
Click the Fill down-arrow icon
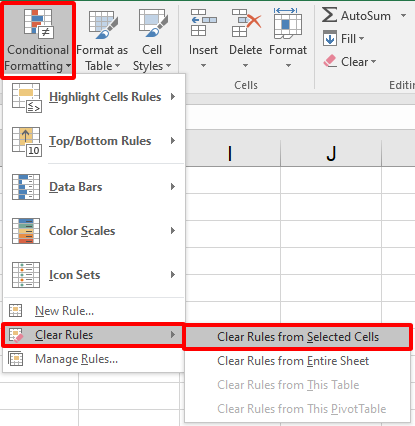pos(330,39)
